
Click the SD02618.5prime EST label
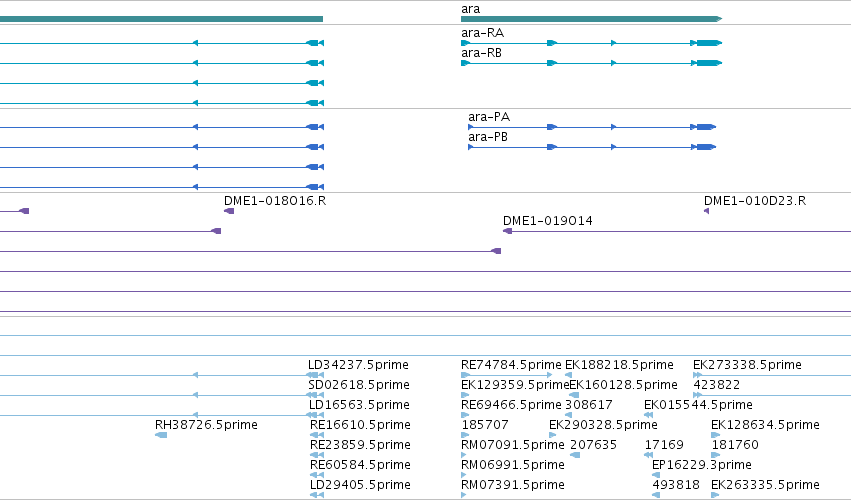(359, 385)
